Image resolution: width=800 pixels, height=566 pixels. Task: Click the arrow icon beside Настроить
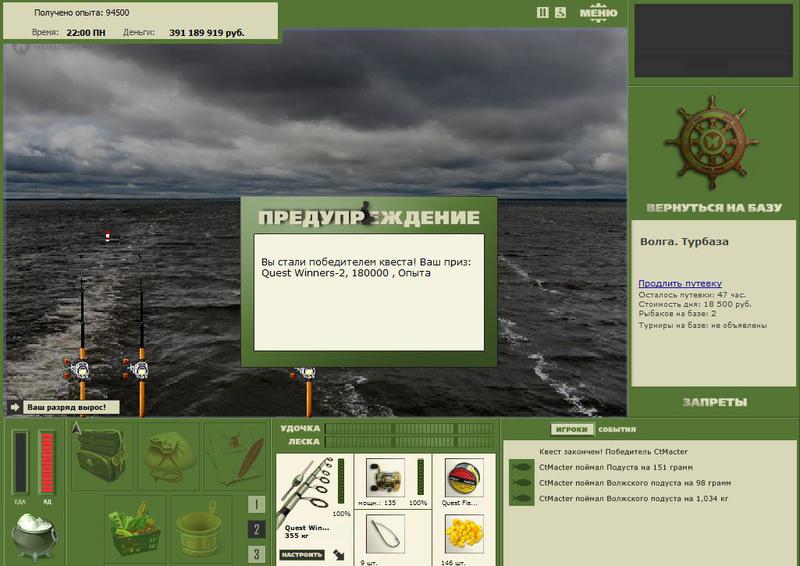click(x=338, y=555)
